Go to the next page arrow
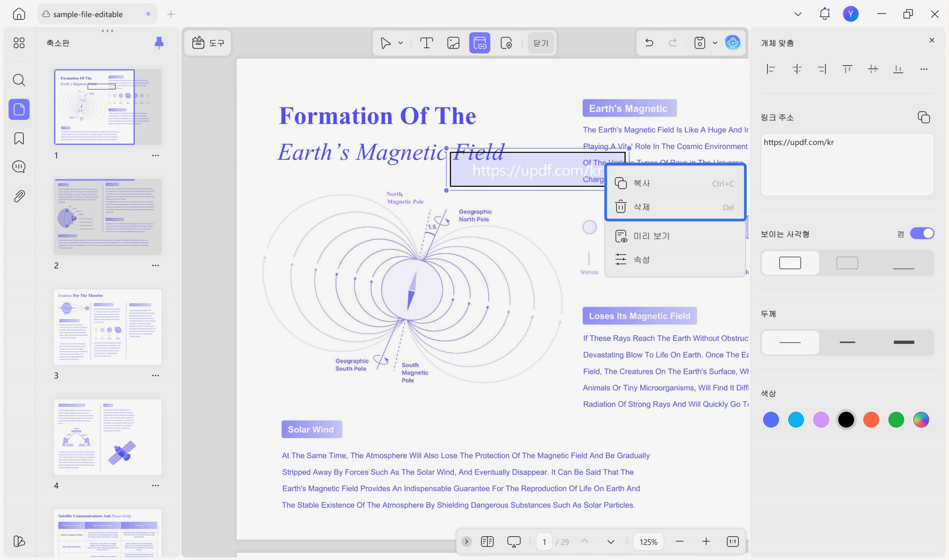The height and width of the screenshot is (560, 949). pyautogui.click(x=611, y=542)
